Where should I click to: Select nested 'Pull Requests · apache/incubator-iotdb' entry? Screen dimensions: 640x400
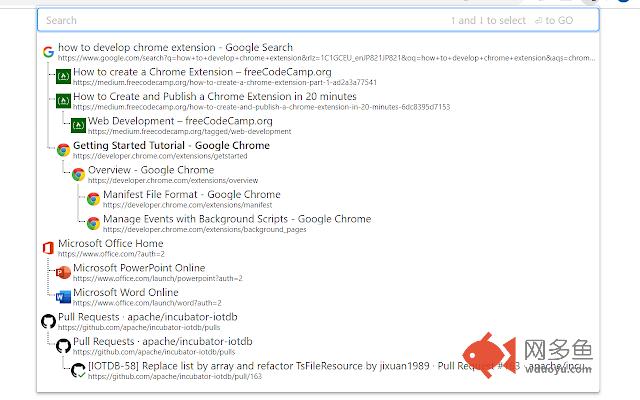[x=163, y=341]
